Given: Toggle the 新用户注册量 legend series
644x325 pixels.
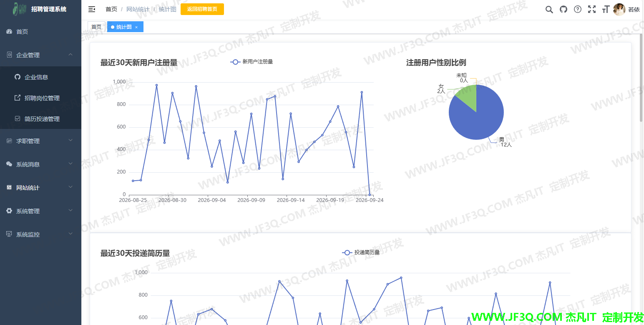Looking at the screenshot, I should coord(252,62).
